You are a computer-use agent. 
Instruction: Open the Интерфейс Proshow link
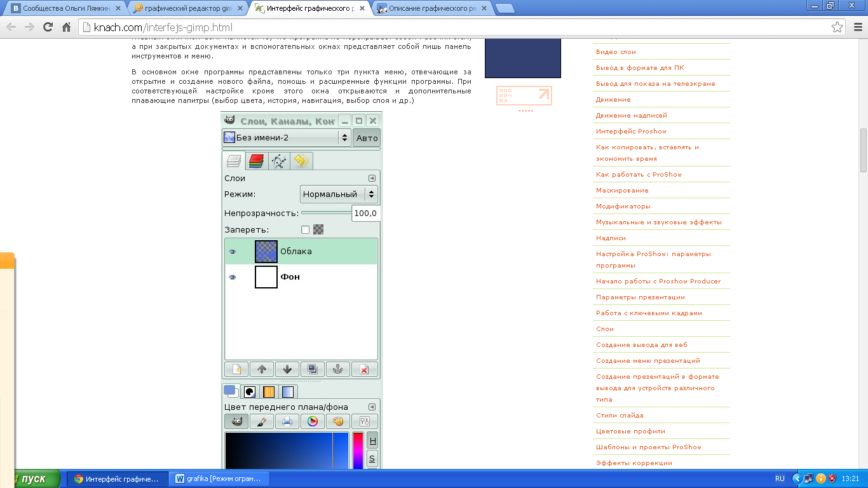pos(631,132)
